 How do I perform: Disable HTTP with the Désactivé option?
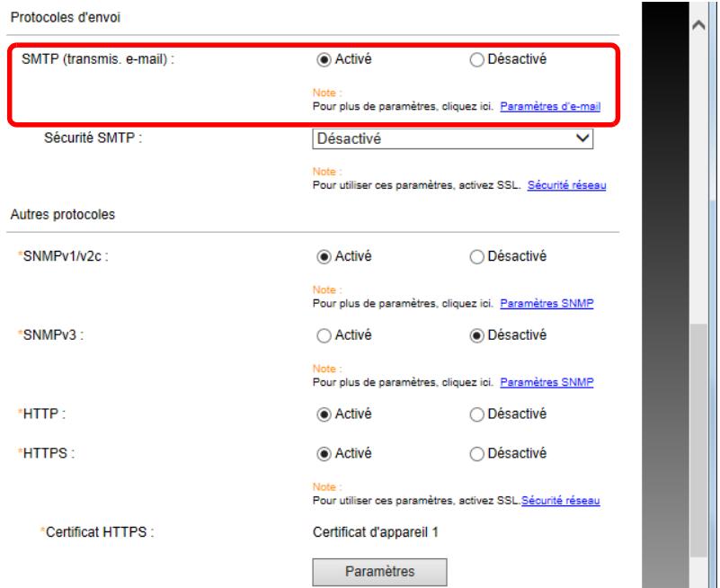coord(476,414)
